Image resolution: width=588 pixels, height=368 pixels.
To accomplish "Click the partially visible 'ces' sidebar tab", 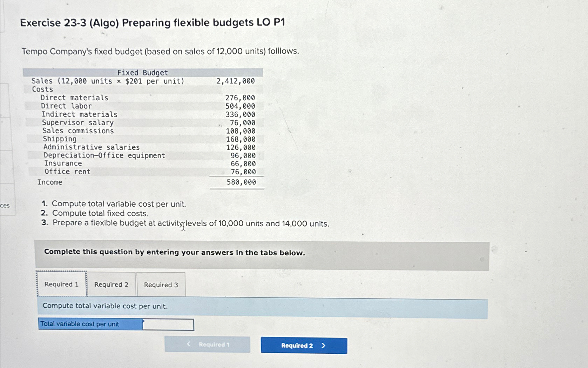I will pyautogui.click(x=5, y=206).
